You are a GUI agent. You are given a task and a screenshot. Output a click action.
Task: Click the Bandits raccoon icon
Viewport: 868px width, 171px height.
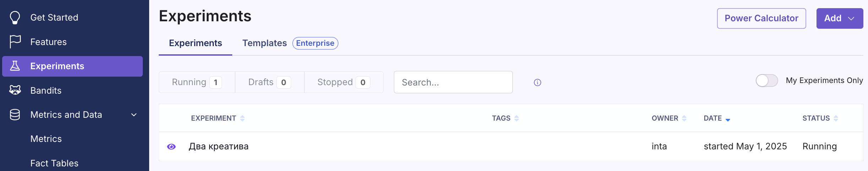click(x=15, y=90)
